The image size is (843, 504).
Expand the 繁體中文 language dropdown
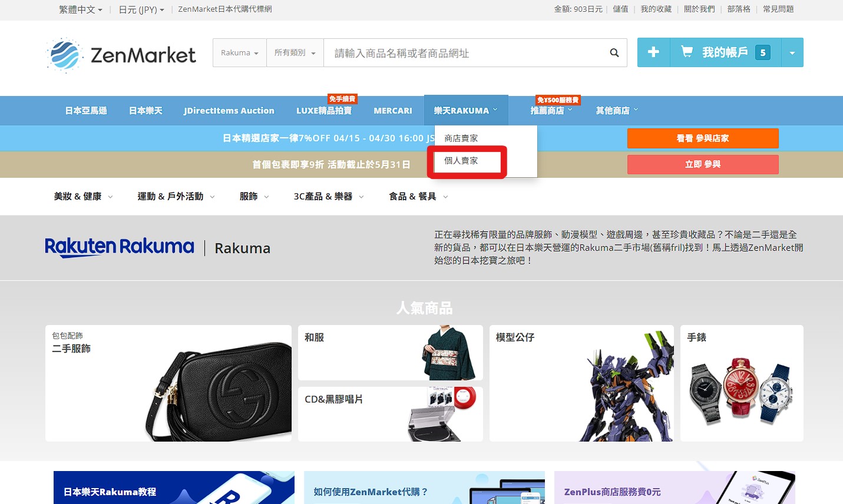pos(80,9)
